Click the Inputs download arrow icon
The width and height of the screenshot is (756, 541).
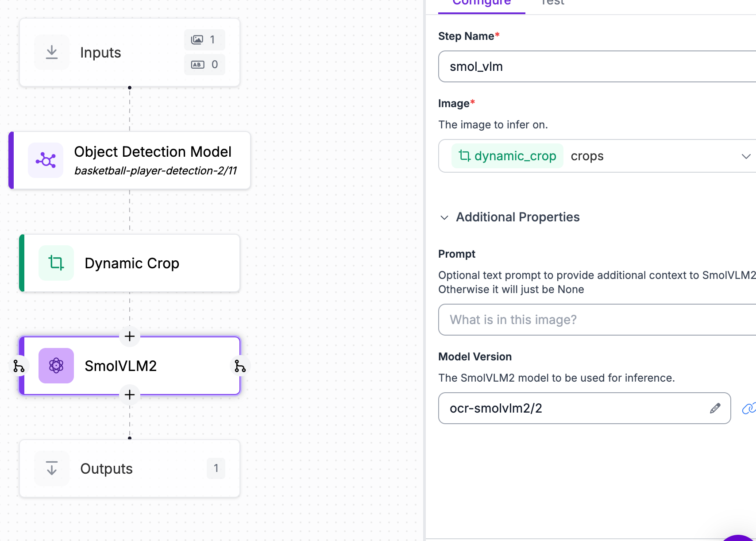[52, 52]
